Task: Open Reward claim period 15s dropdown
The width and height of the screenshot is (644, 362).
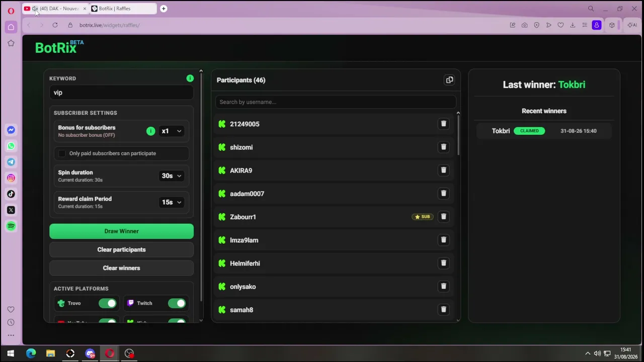Action: point(172,202)
